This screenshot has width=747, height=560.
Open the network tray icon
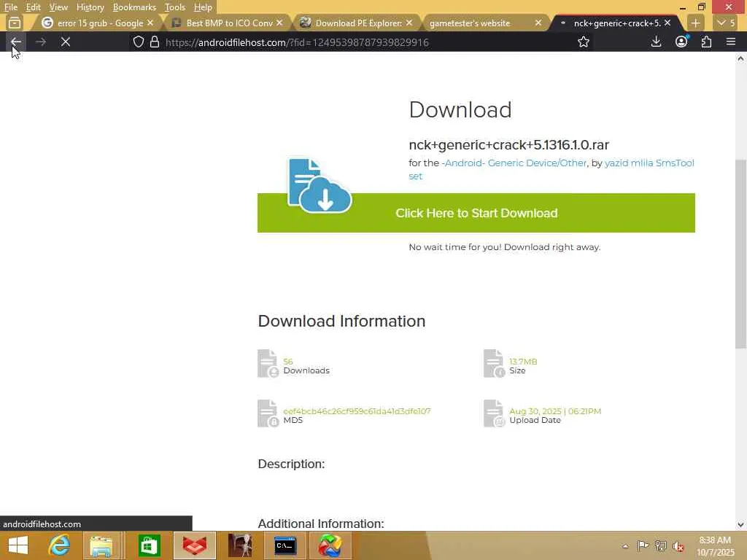pos(661,545)
